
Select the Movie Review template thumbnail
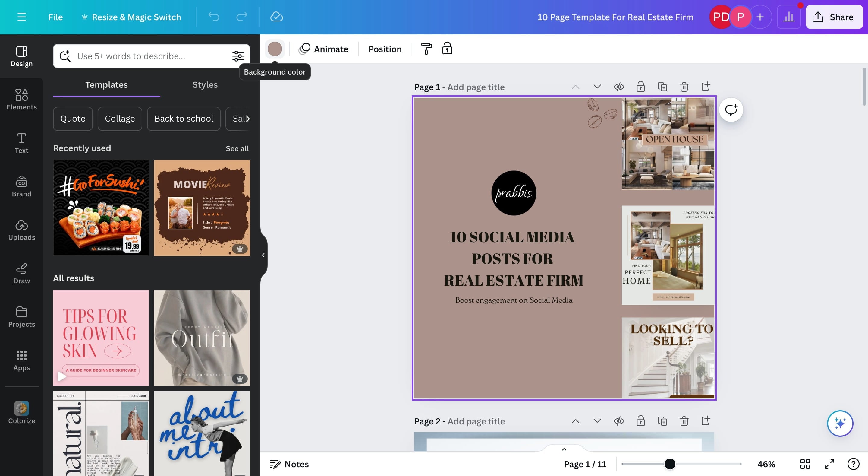coord(202,208)
